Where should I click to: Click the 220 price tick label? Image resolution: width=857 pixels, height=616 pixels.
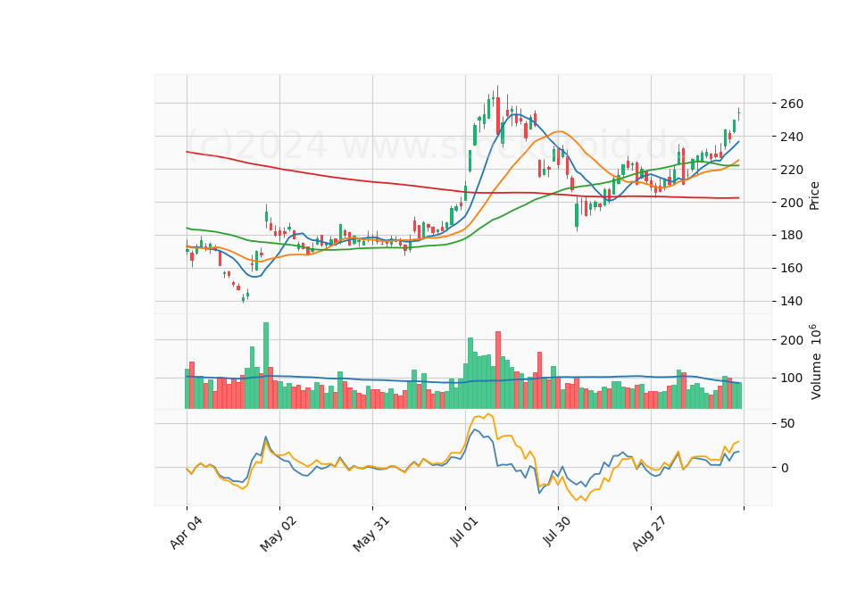click(x=792, y=170)
